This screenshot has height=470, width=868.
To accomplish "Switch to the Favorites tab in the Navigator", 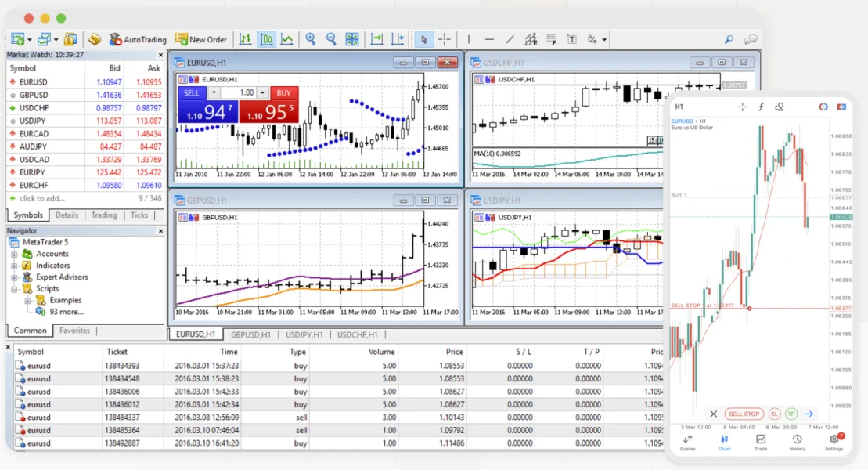I will [74, 331].
